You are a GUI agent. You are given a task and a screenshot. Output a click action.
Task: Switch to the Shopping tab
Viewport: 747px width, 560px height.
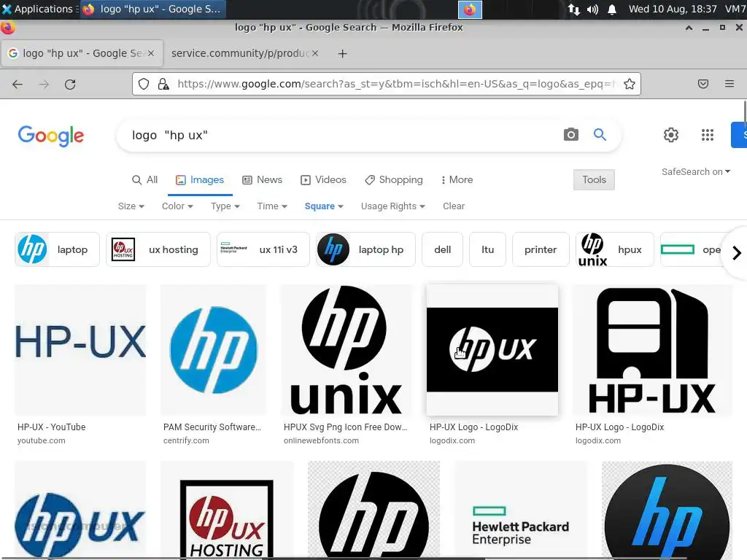(393, 180)
